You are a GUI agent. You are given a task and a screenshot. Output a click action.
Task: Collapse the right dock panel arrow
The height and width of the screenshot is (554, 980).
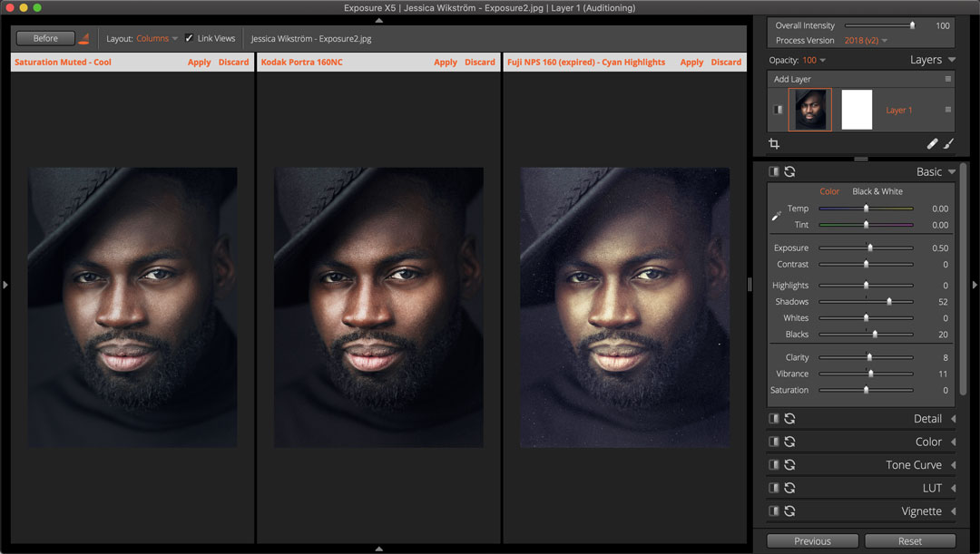pyautogui.click(x=975, y=285)
